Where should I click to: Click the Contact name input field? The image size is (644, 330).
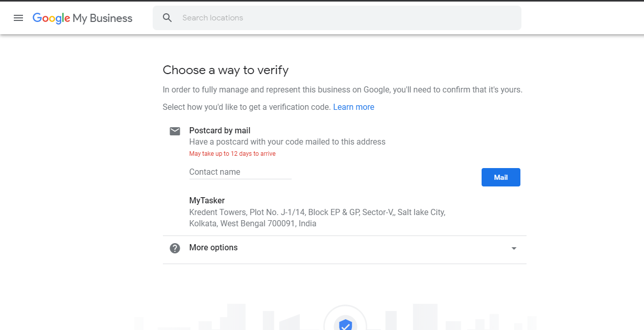[240, 172]
